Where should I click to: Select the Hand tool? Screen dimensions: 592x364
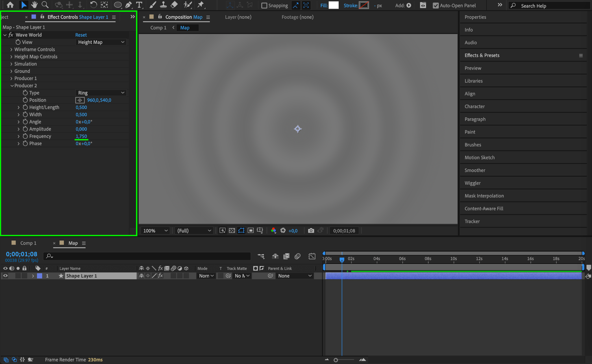tap(34, 5)
